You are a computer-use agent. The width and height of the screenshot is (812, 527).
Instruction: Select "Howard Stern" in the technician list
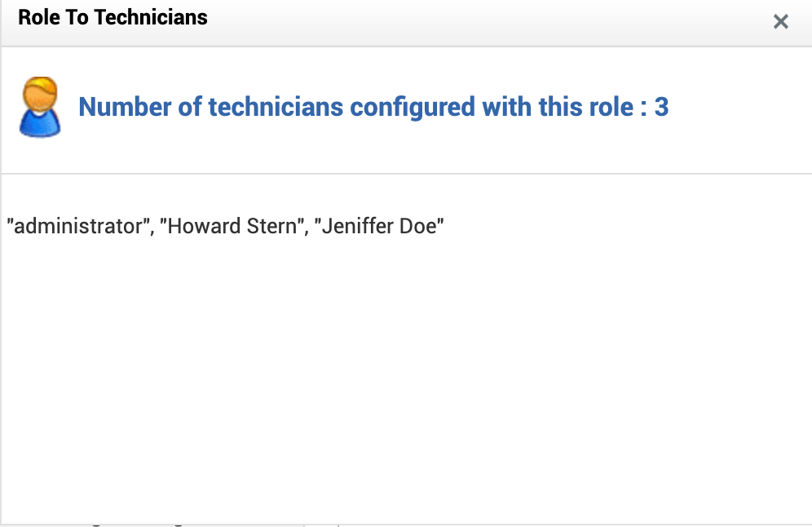tap(231, 226)
